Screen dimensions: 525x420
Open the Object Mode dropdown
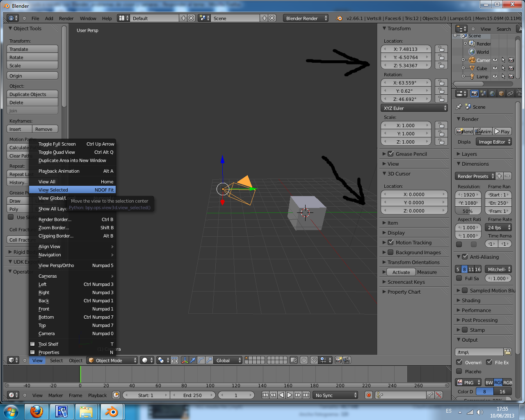(x=112, y=360)
